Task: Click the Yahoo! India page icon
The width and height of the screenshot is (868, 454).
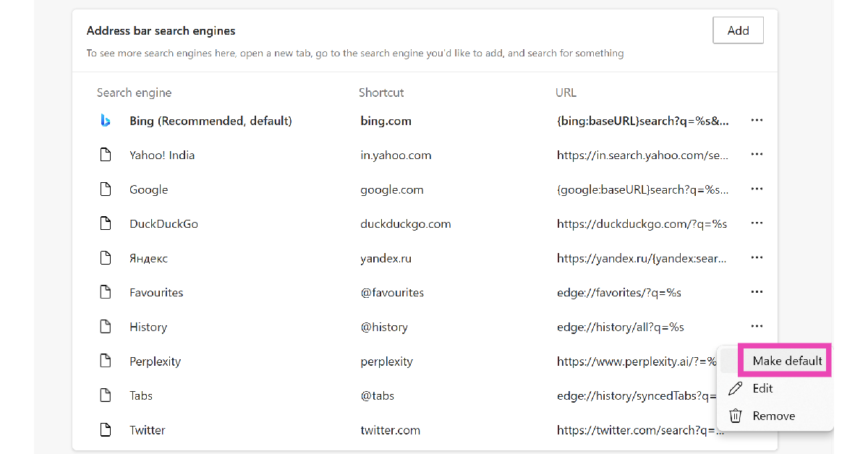Action: tap(106, 155)
